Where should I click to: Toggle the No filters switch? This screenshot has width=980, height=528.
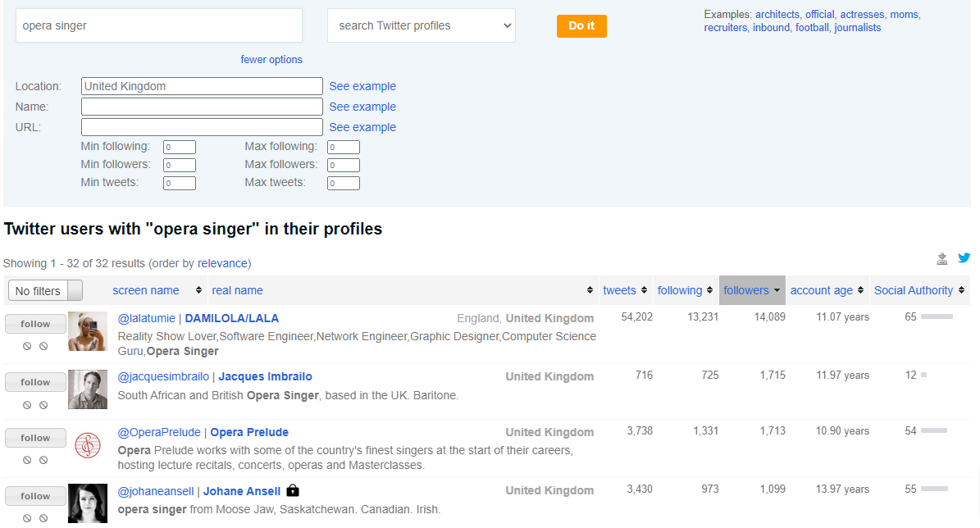pyautogui.click(x=45, y=290)
